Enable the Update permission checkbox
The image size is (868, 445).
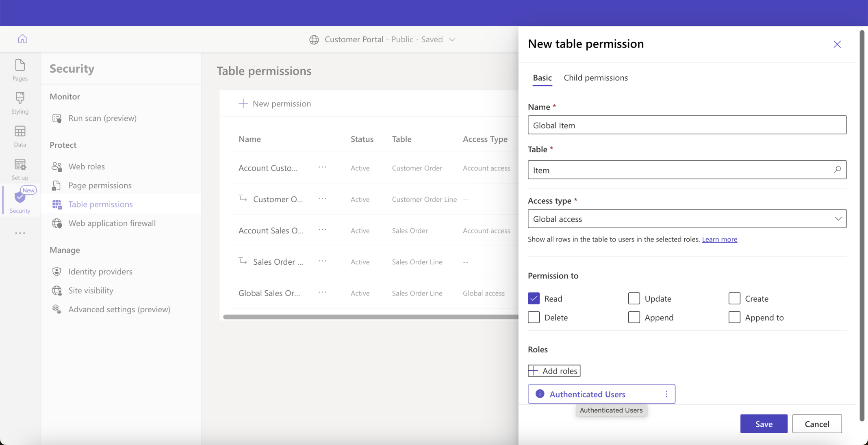click(x=634, y=298)
